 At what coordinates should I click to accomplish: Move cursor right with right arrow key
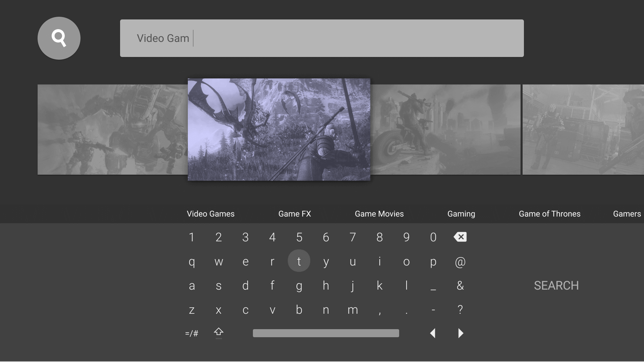461,333
